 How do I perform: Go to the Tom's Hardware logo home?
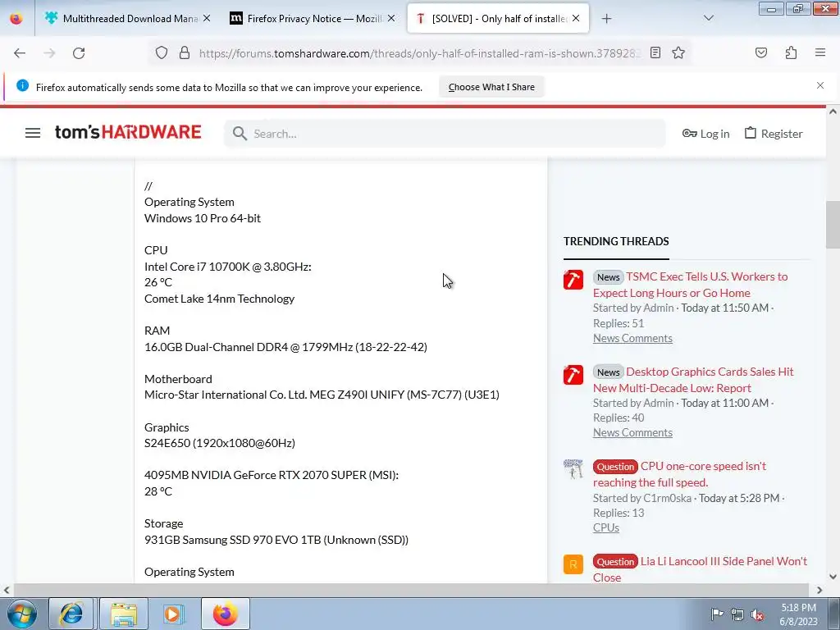128,132
